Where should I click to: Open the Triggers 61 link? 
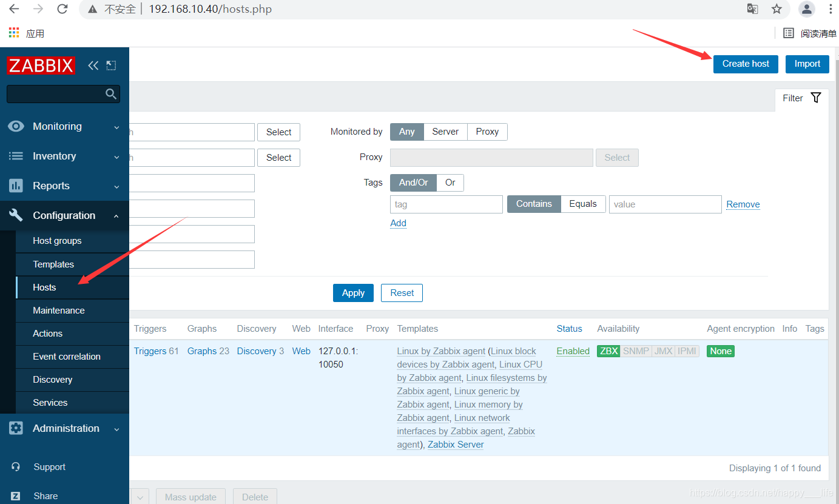pos(157,351)
